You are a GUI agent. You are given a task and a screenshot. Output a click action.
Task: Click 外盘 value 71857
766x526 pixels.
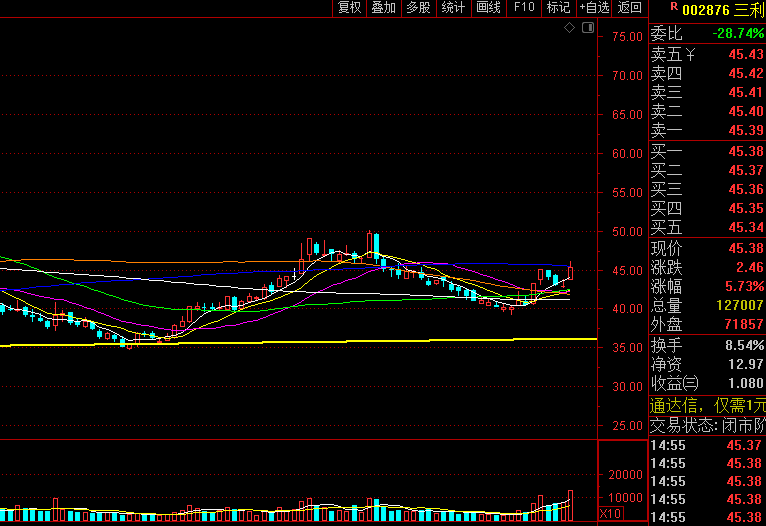(744, 324)
